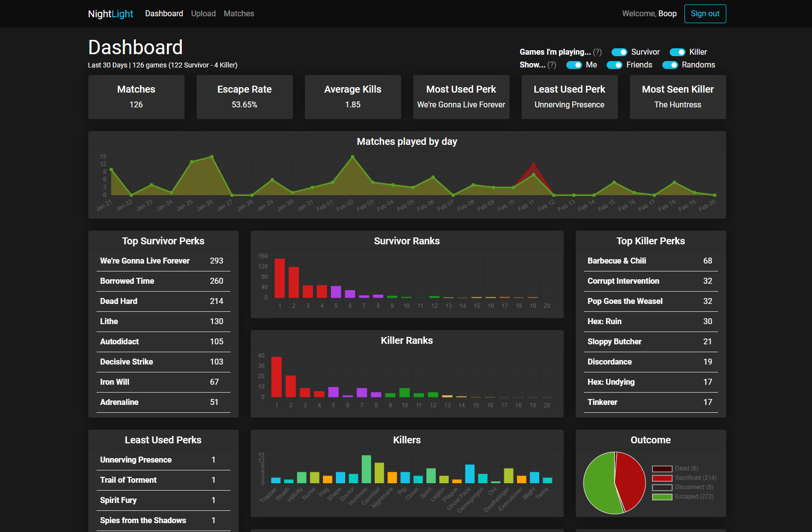Go to the Matches tab
The image size is (812, 532).
pyautogui.click(x=239, y=14)
